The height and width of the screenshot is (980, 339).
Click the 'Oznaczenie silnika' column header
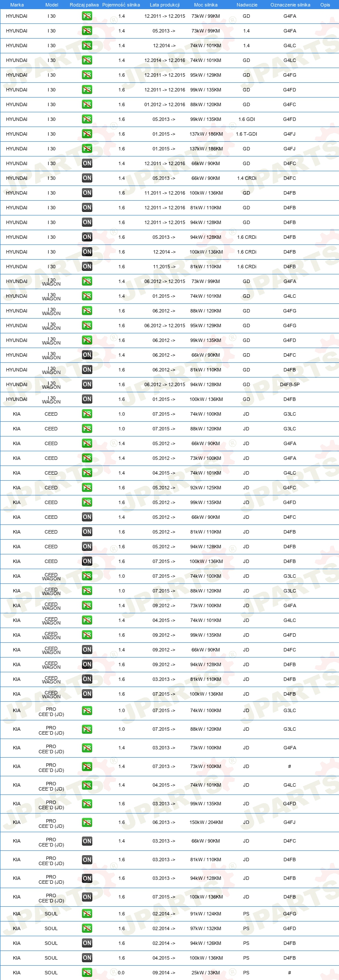point(290,5)
